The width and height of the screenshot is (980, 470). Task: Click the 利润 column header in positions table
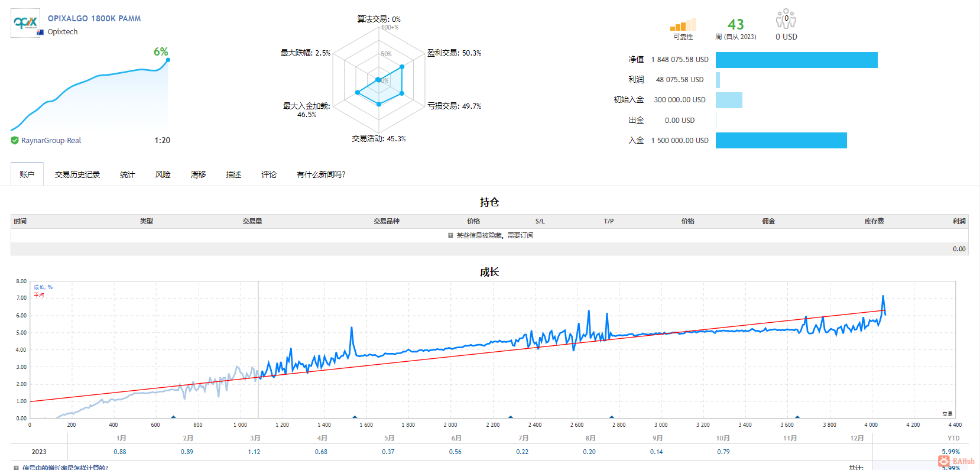pyautogui.click(x=959, y=221)
